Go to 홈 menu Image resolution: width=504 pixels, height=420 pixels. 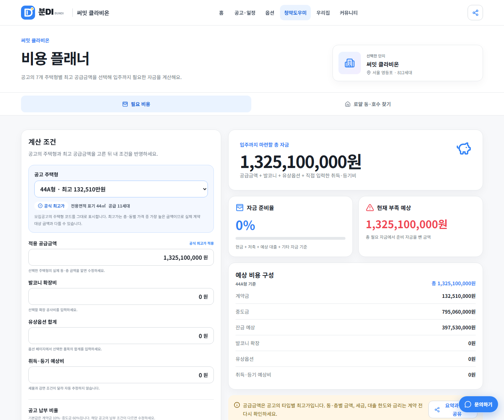point(221,13)
